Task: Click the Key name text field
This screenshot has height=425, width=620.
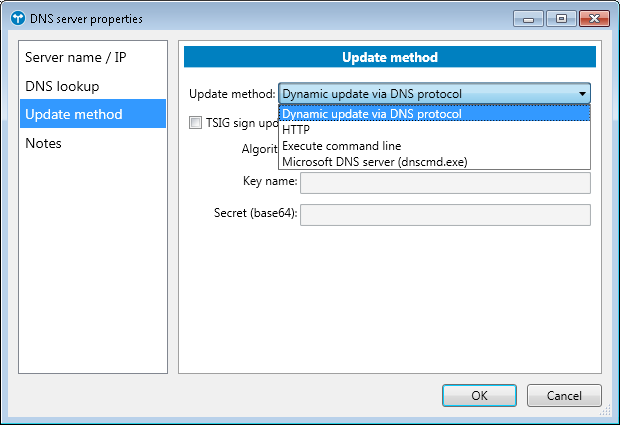Action: click(445, 182)
